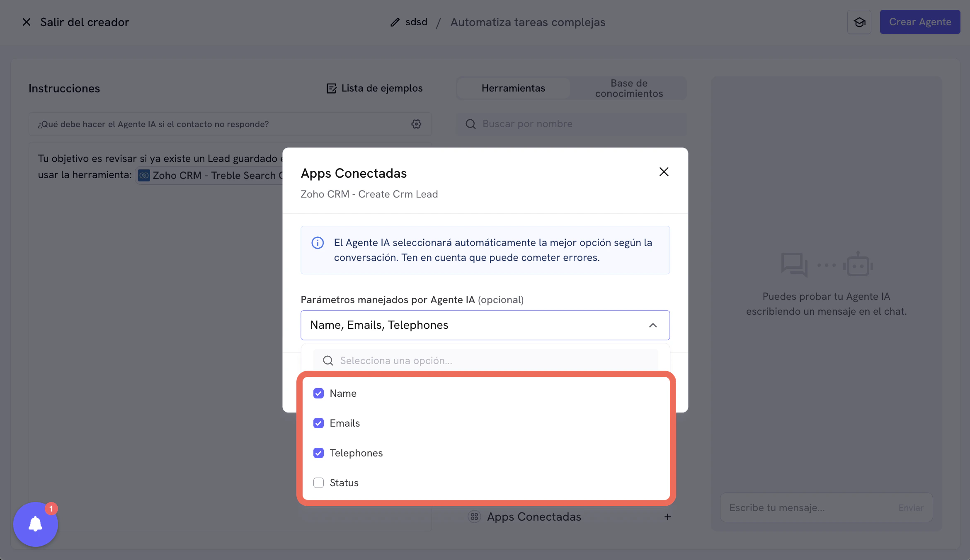970x560 pixels.
Task: Click the Lista de ejemplos list icon
Action: pos(331,88)
